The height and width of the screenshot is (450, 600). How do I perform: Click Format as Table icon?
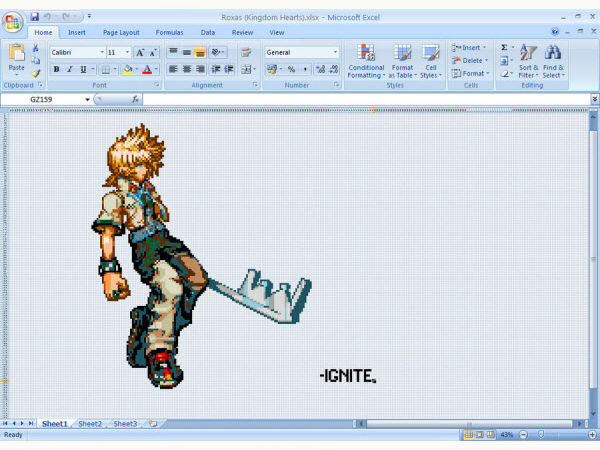402,61
